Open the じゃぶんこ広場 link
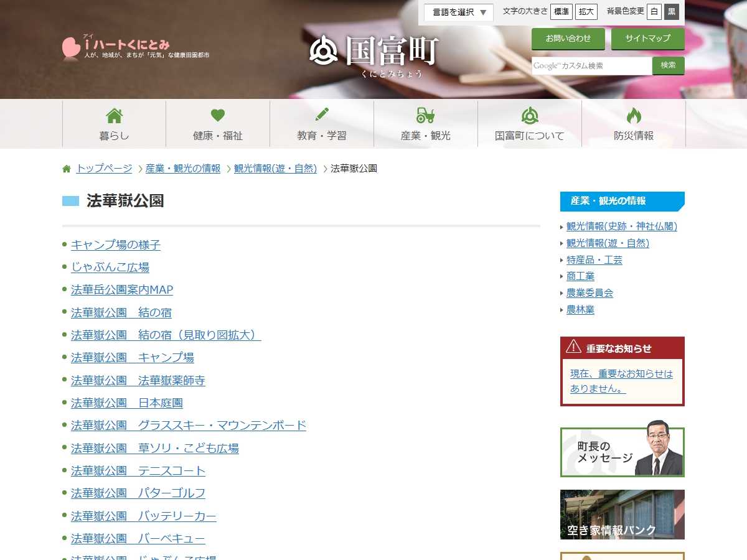Image resolution: width=747 pixels, height=560 pixels. coord(110,267)
